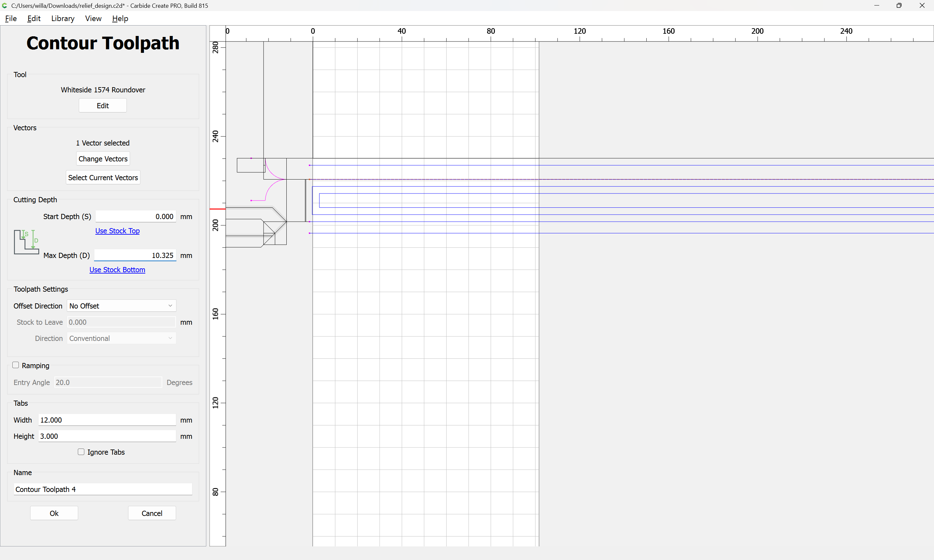Click the Use Stock Top link
934x560 pixels.
(117, 230)
